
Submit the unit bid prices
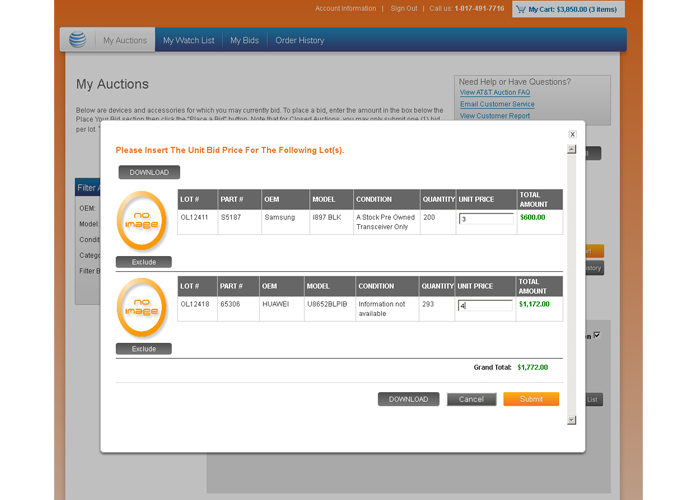coord(531,399)
